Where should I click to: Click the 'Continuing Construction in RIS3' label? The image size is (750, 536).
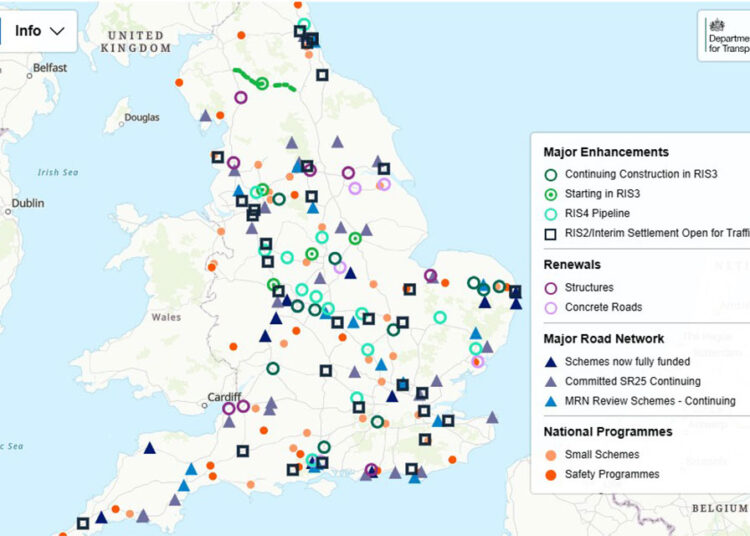(641, 174)
